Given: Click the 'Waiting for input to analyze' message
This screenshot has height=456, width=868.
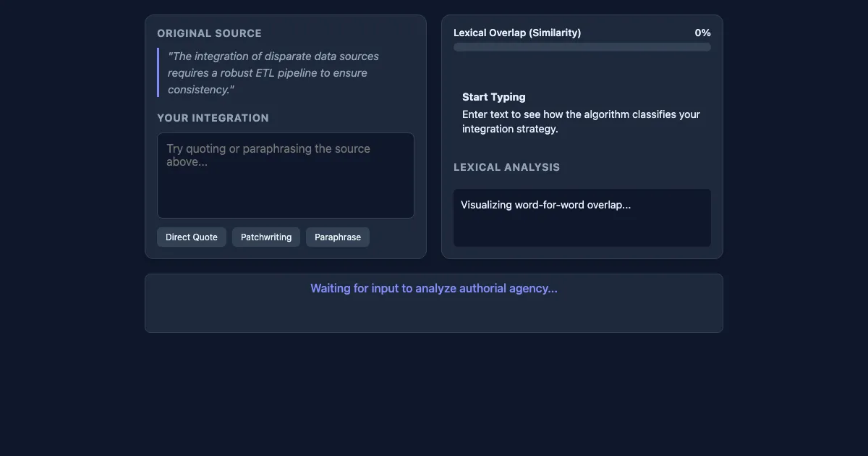Looking at the screenshot, I should [x=434, y=288].
